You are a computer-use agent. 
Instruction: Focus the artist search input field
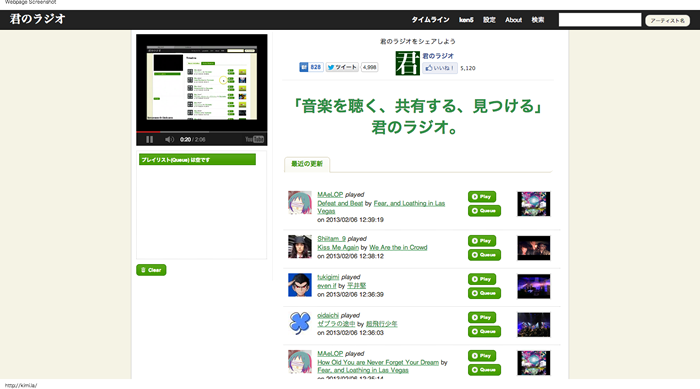point(600,20)
